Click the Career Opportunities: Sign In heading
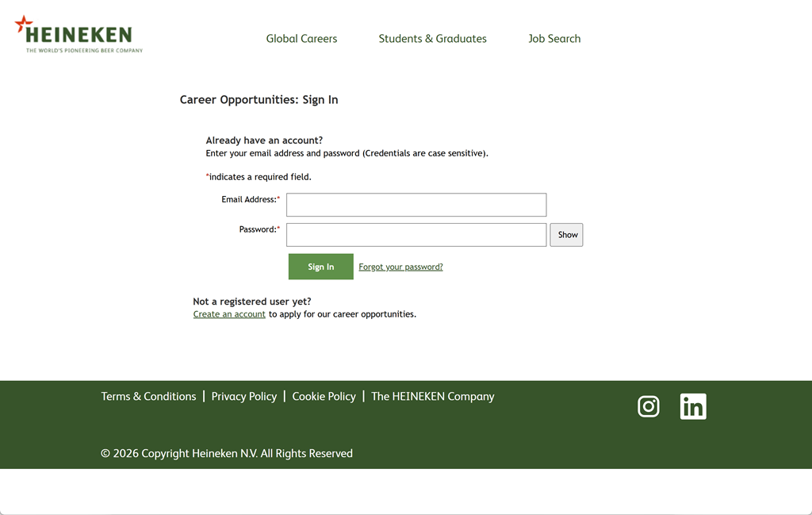Screen dimensions: 812x515 (x=259, y=99)
